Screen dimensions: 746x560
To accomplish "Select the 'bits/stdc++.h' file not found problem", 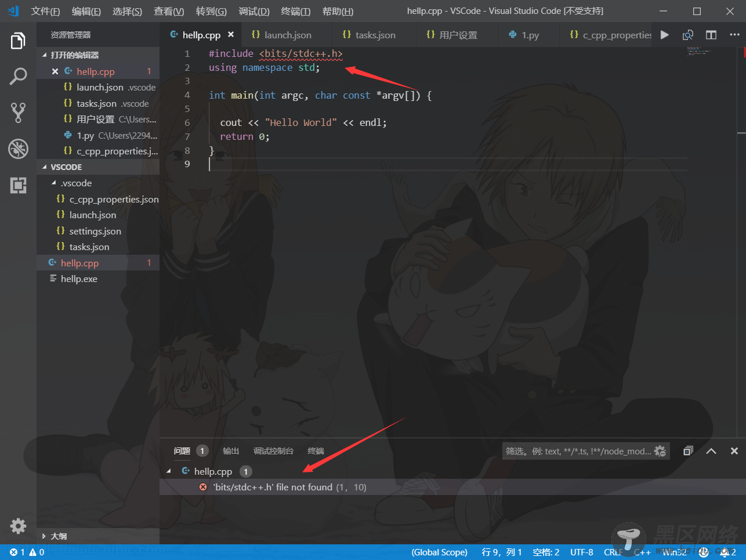I will point(452,487).
